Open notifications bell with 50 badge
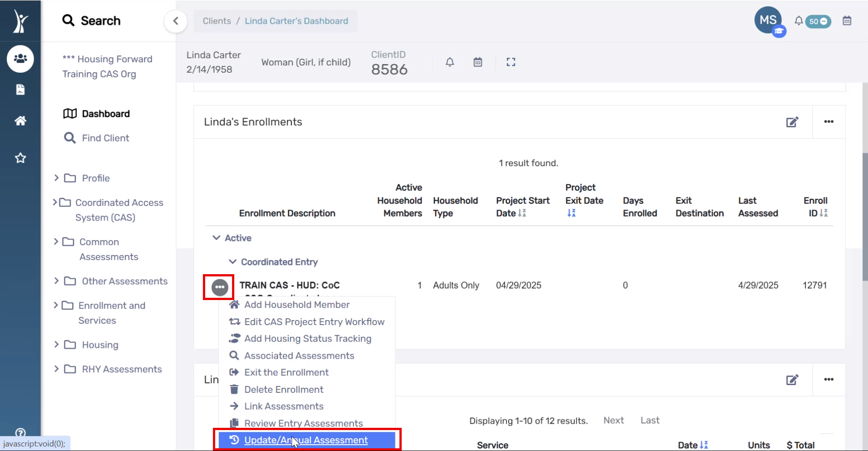This screenshot has width=868, height=451. click(812, 21)
